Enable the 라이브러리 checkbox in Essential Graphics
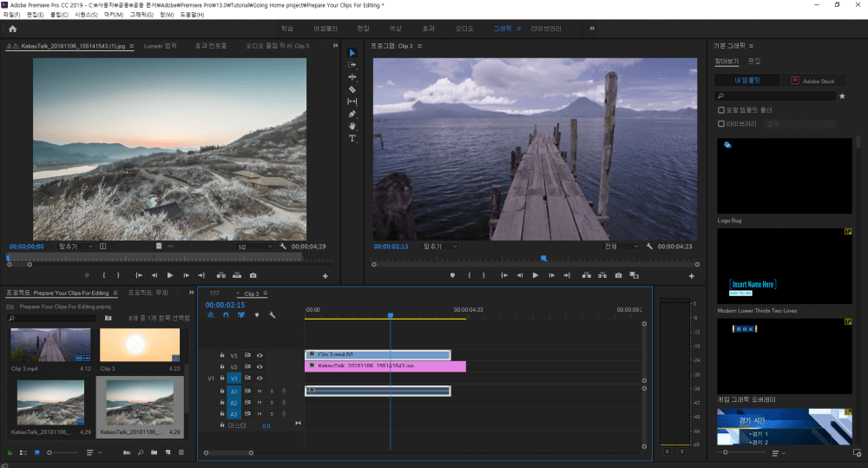This screenshot has width=868, height=468. (720, 123)
